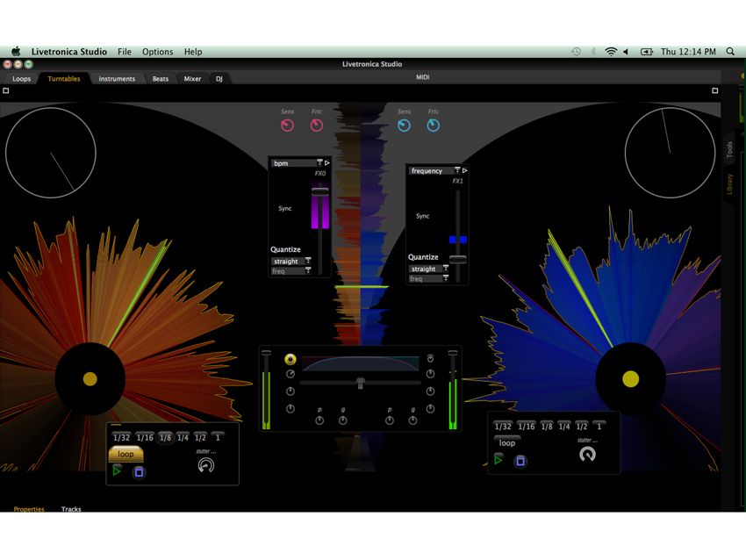Toggle the left deck loop button
Image resolution: width=746 pixels, height=560 pixels.
(126, 454)
